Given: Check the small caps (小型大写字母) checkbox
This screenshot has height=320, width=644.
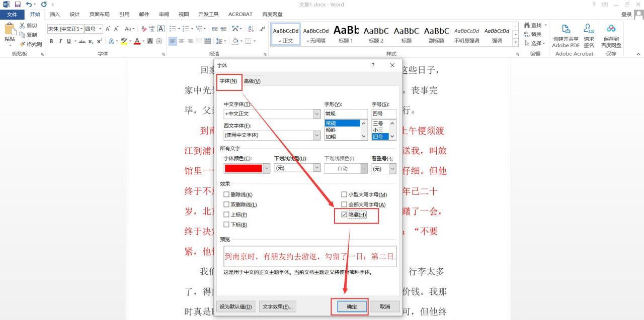Looking at the screenshot, I should pyautogui.click(x=344, y=194).
